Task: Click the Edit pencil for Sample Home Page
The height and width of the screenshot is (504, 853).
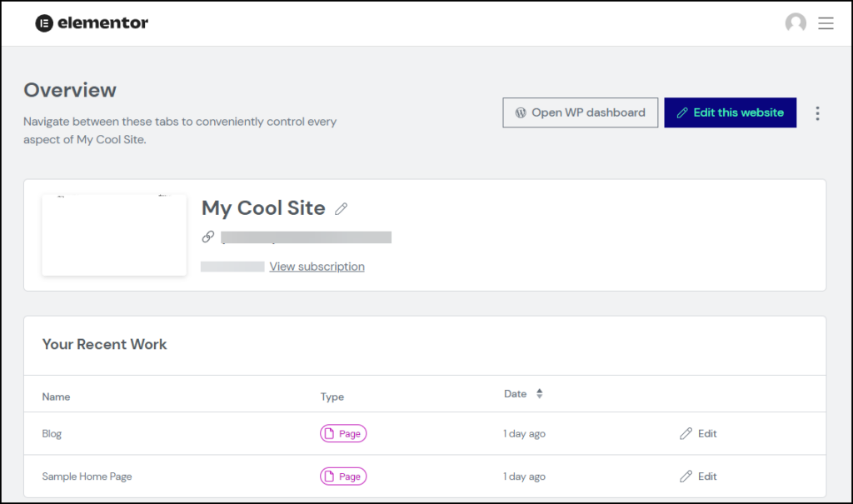Action: pyautogui.click(x=686, y=476)
